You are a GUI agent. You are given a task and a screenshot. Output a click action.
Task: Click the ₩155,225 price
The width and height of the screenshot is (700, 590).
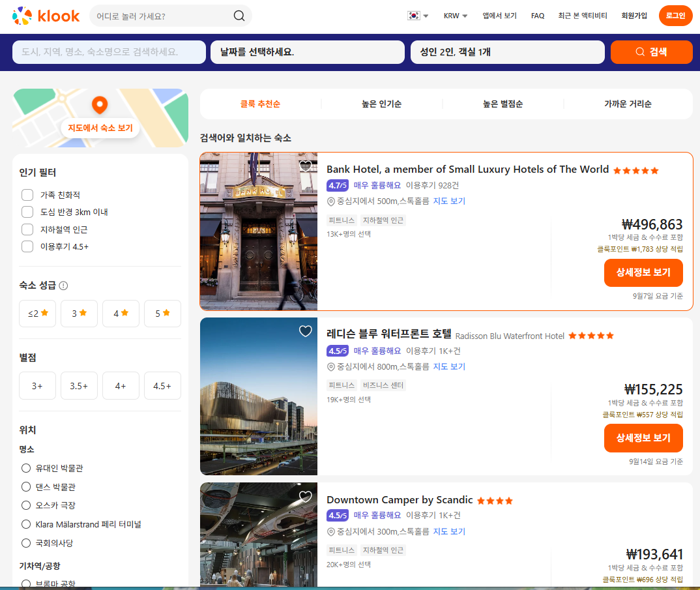(654, 389)
